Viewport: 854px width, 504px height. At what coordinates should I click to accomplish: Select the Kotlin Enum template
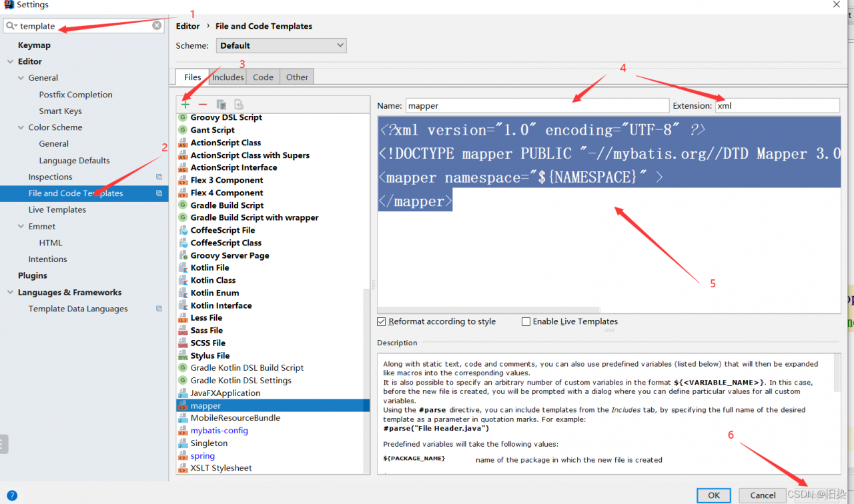[215, 293]
